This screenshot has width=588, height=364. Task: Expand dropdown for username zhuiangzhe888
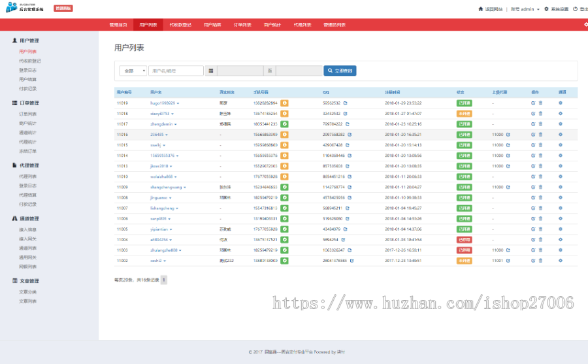(x=180, y=250)
